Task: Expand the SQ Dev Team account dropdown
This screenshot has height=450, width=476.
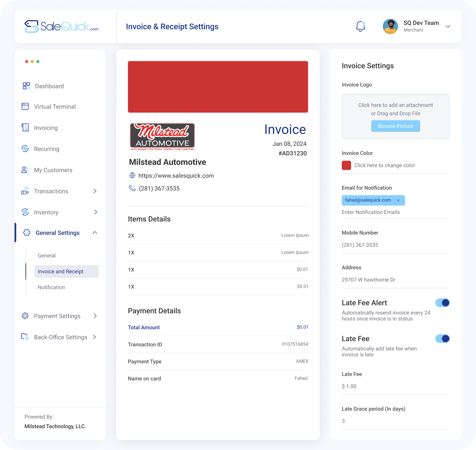Action: (x=448, y=26)
